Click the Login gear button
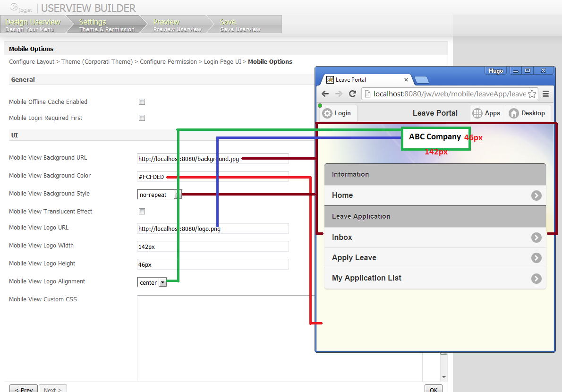 click(337, 113)
